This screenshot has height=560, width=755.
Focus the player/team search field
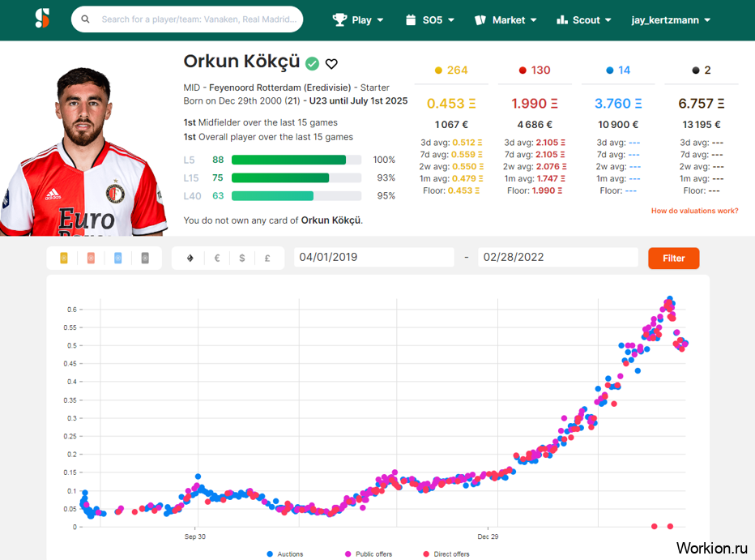click(x=187, y=19)
